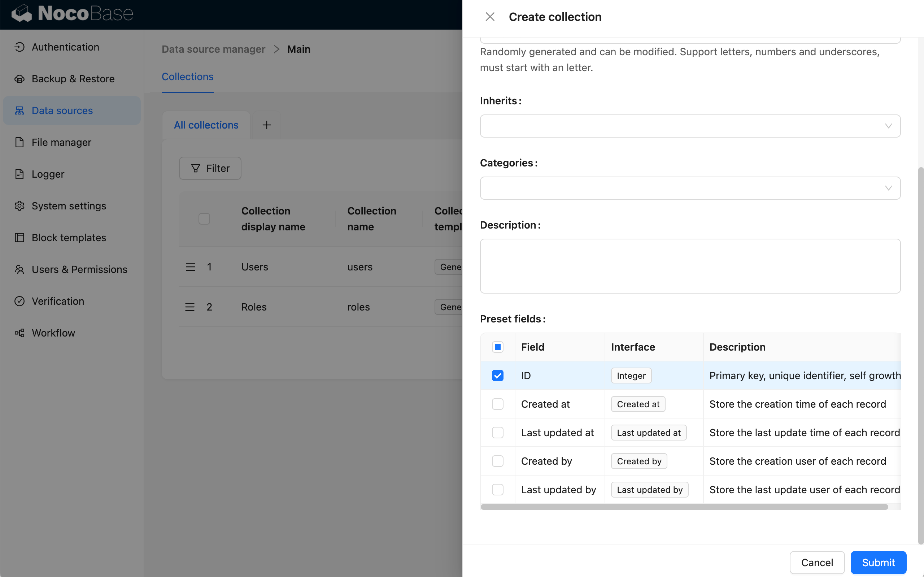
Task: Enable the Created at preset field
Action: 497,403
